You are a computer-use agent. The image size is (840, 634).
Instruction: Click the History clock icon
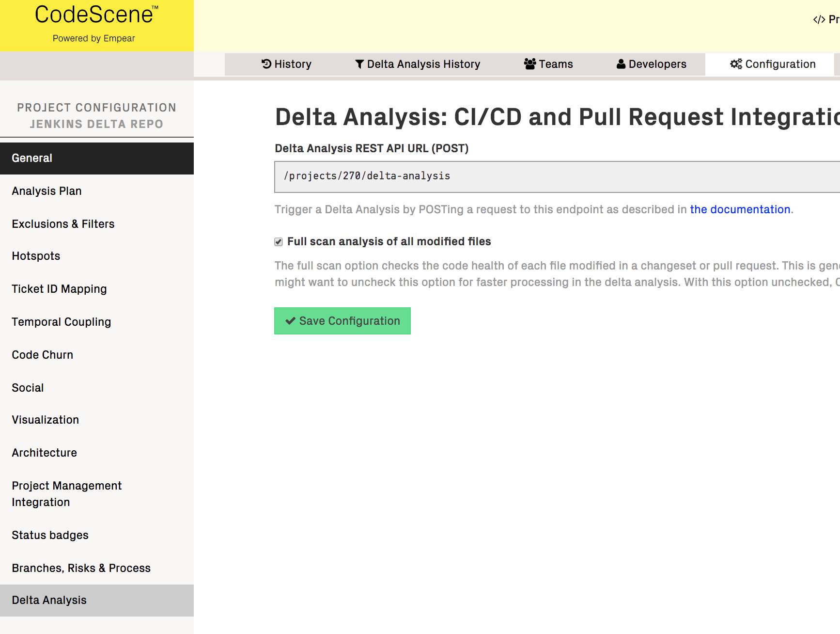[266, 64]
